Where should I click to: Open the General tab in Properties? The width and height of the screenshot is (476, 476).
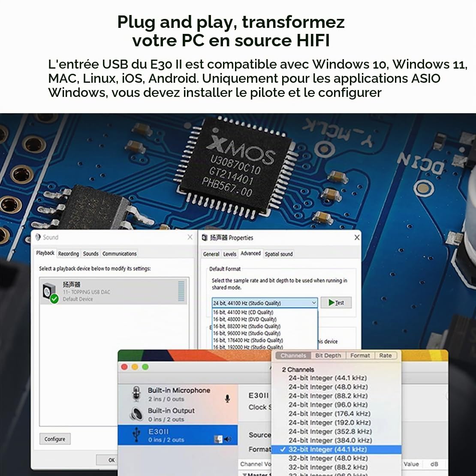pyautogui.click(x=211, y=254)
